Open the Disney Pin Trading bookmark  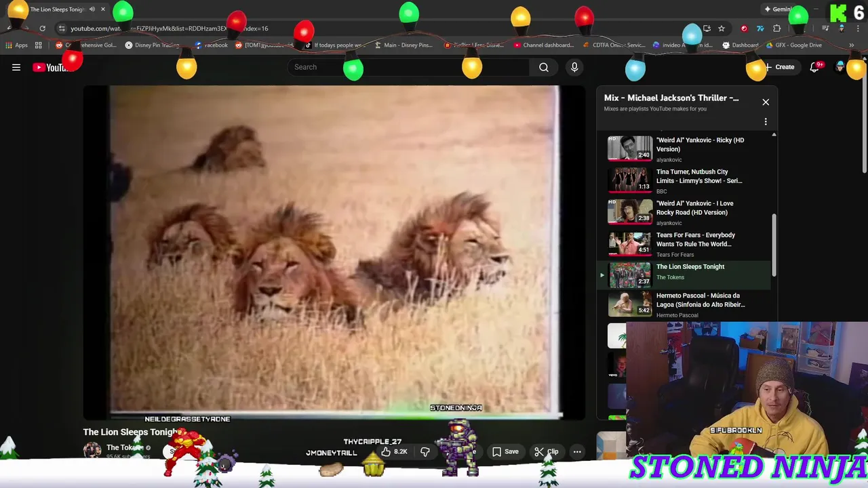pyautogui.click(x=153, y=45)
